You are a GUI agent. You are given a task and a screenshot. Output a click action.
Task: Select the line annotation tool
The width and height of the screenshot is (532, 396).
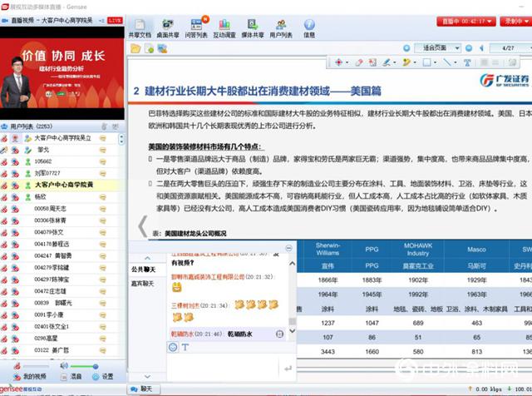(x=447, y=62)
